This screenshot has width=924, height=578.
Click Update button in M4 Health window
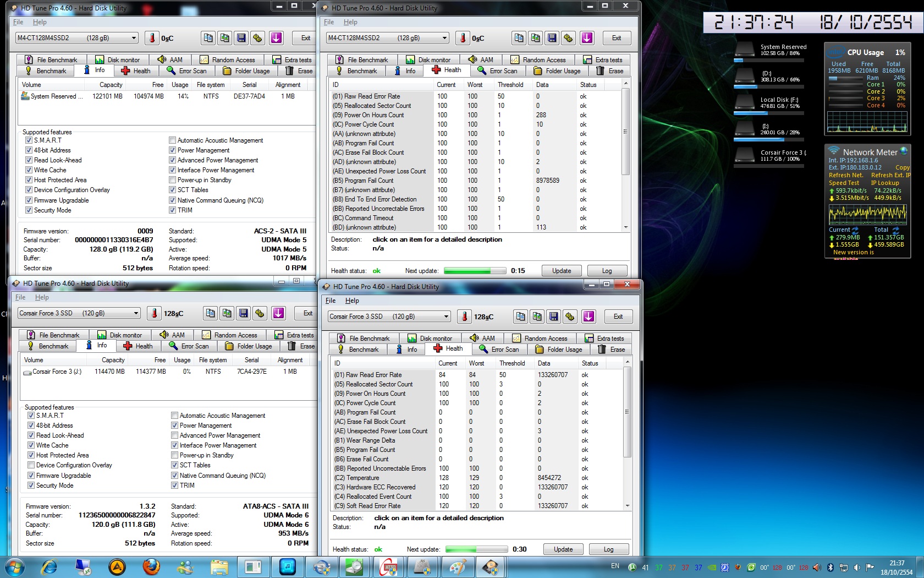click(x=562, y=271)
